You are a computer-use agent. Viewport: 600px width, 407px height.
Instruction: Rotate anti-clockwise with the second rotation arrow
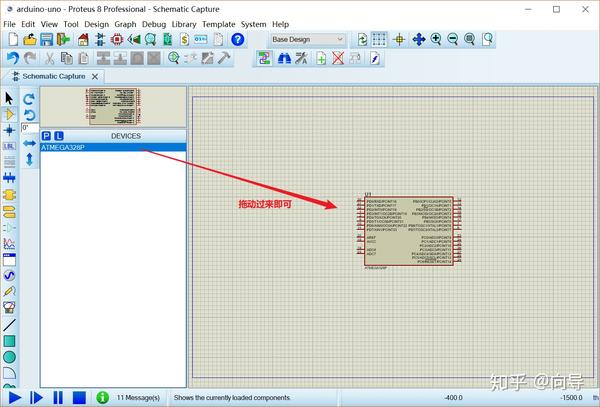[29, 115]
